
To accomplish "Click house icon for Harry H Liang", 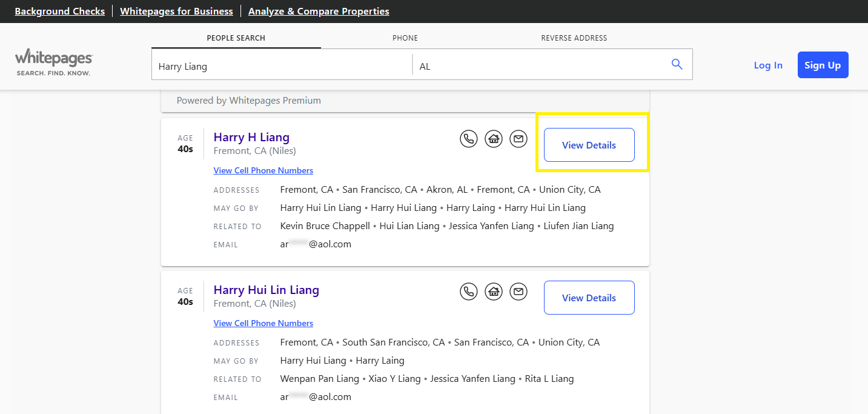I will 494,139.
